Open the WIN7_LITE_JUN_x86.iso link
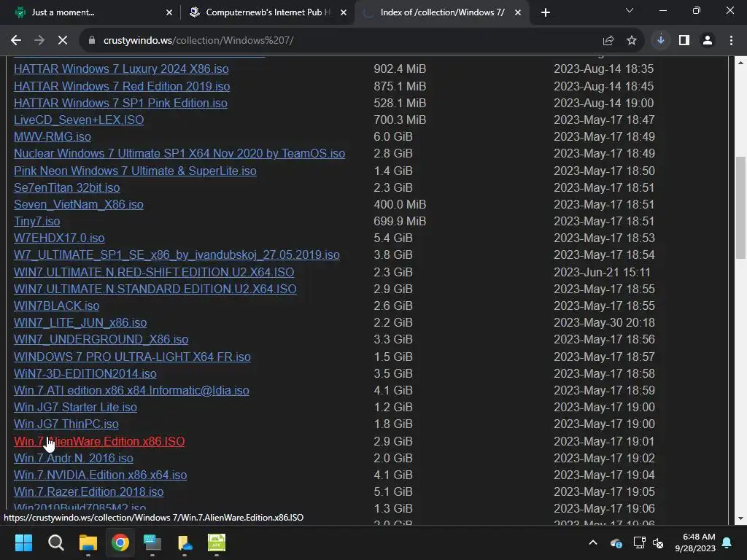This screenshot has height=560, width=747. click(80, 323)
